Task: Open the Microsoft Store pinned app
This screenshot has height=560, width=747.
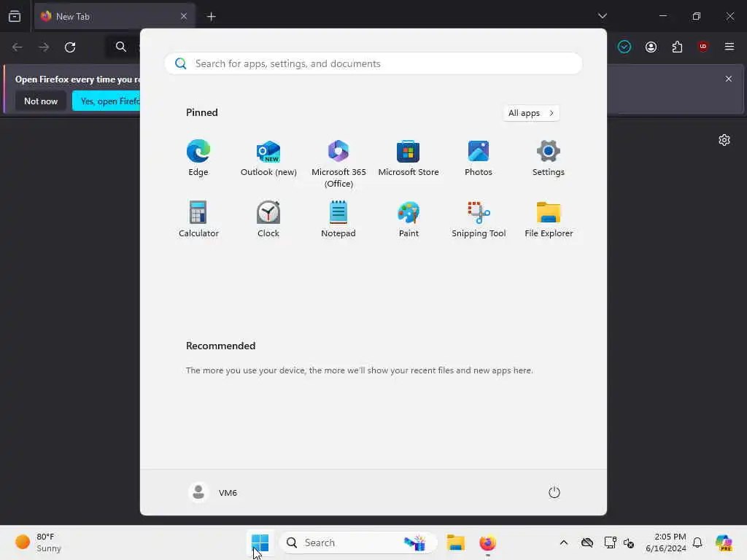Action: tap(409, 158)
